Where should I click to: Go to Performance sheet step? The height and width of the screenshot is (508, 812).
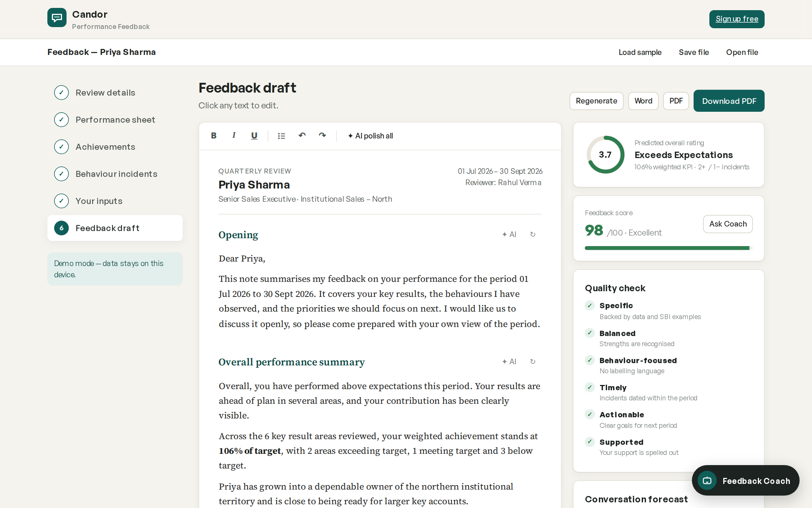coord(115,120)
